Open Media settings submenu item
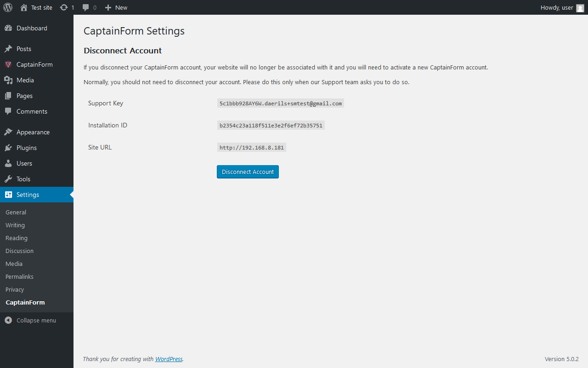 pyautogui.click(x=14, y=264)
